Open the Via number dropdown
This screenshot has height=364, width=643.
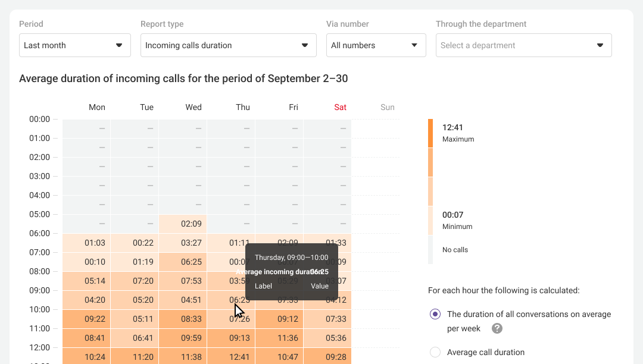coord(376,45)
